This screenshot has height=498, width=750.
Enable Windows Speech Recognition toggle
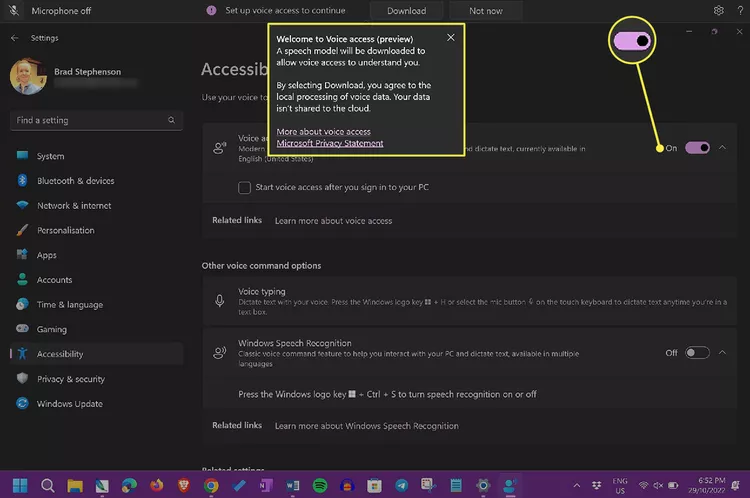pyautogui.click(x=697, y=352)
